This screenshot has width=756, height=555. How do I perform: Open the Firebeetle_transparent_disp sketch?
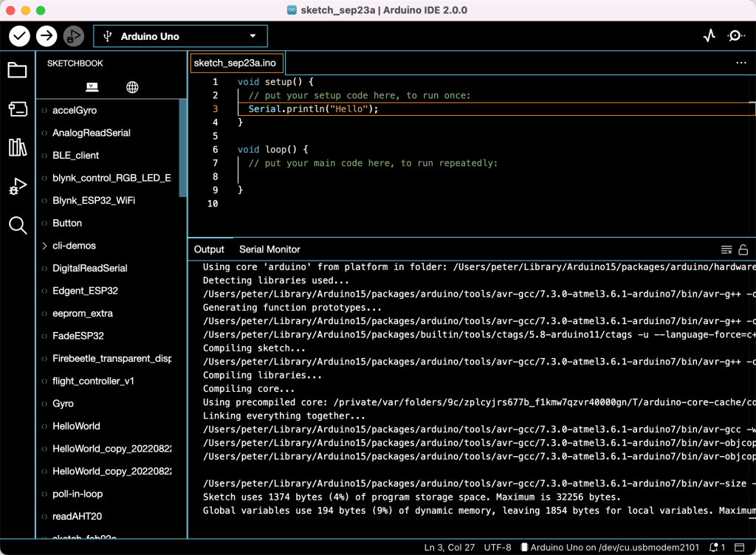(112, 359)
